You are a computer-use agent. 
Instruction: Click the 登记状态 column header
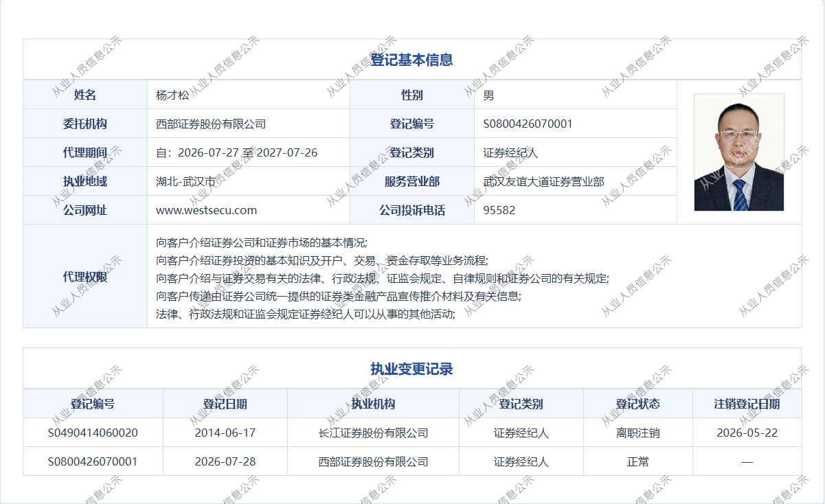coord(638,404)
